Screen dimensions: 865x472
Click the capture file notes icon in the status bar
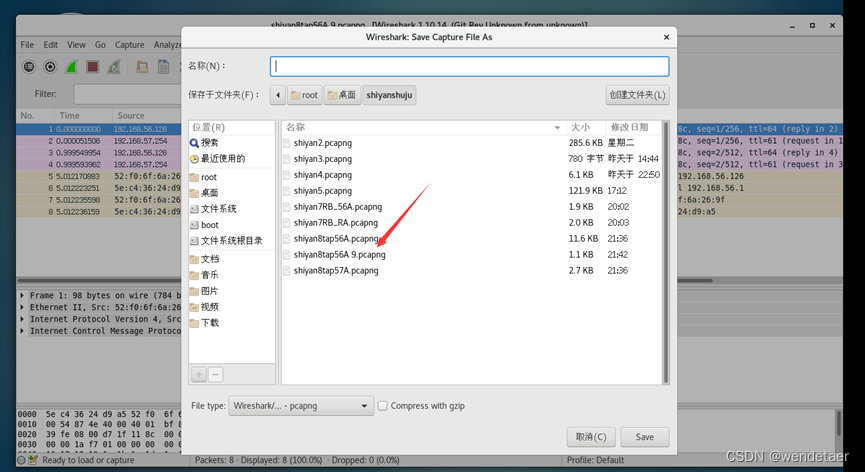[33, 460]
